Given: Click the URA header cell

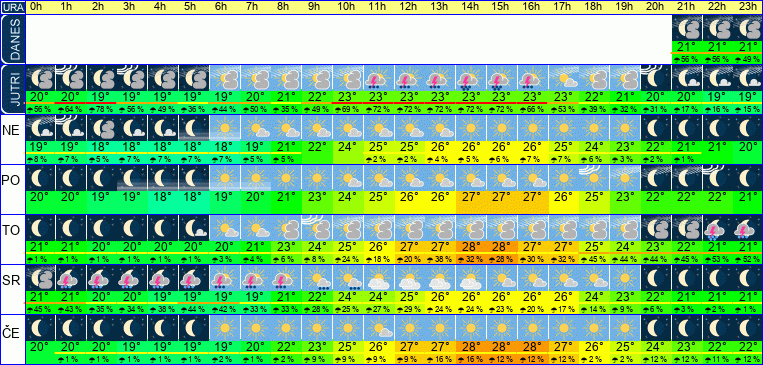Looking at the screenshot, I should pos(13,7).
